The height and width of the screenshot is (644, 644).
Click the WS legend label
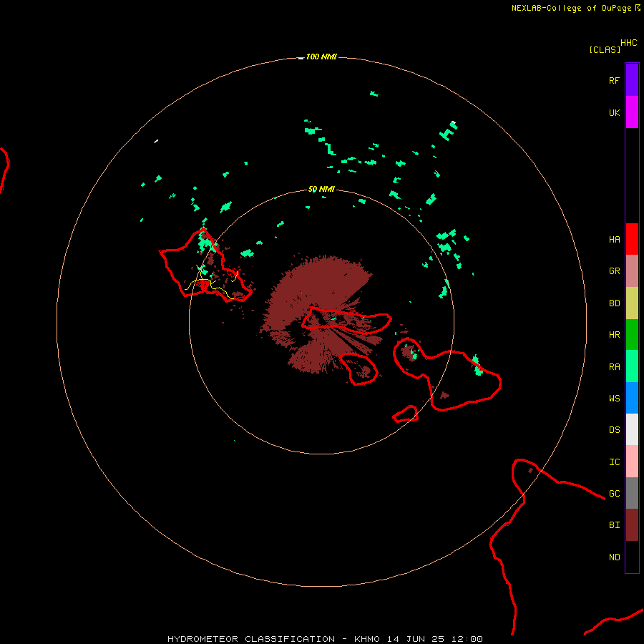pos(614,398)
